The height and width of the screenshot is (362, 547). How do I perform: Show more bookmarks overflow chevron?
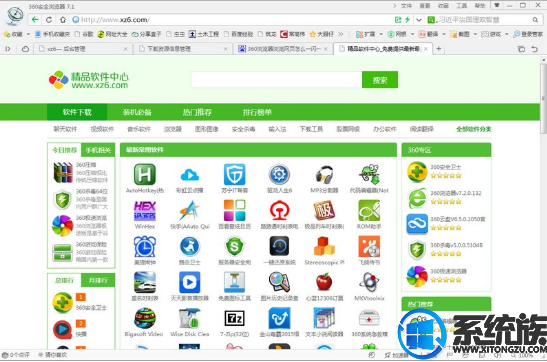pos(340,34)
